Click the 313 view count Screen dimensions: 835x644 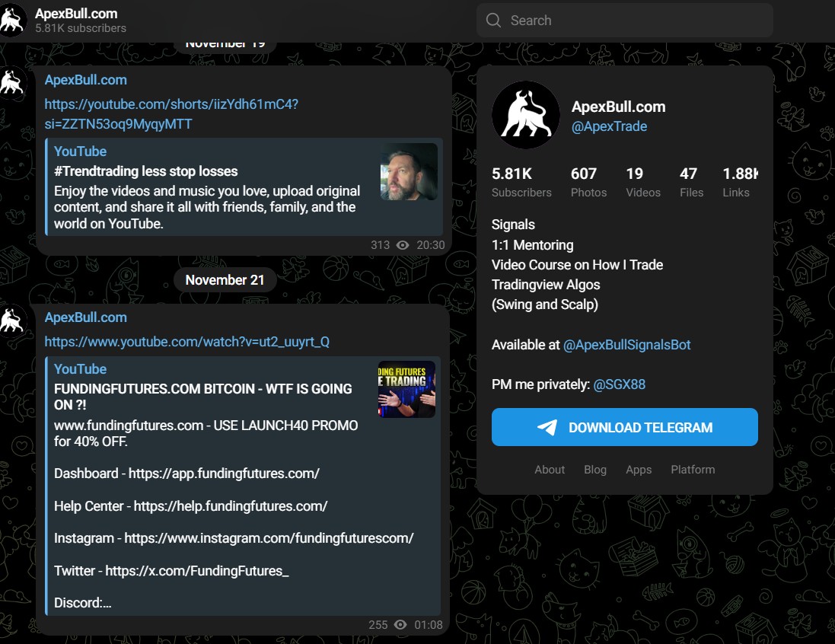point(381,245)
